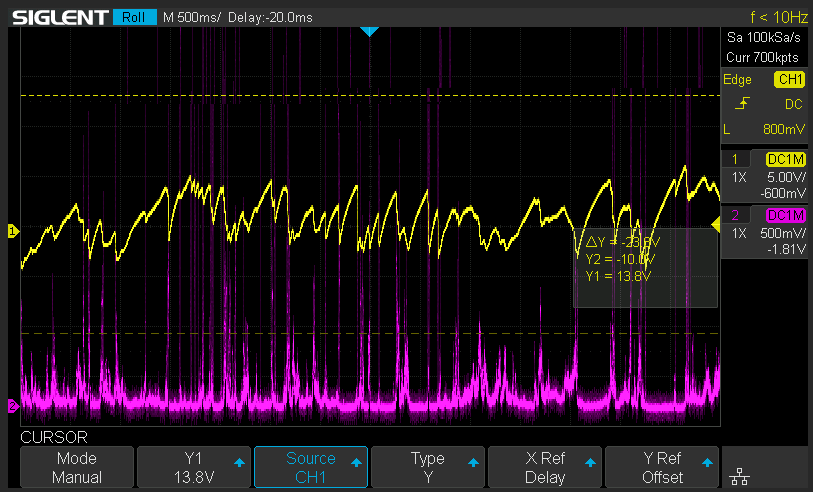The width and height of the screenshot is (813, 492).
Task: Click the magenta DC1M coupling badge for channel 2
Action: click(x=786, y=215)
